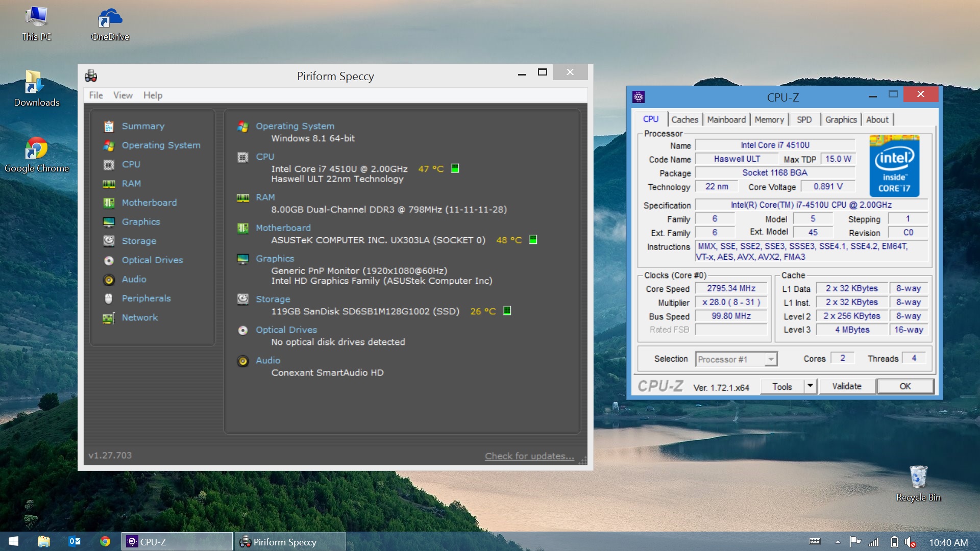Open the This PC desktop icon
The width and height of the screenshot is (980, 551).
(36, 24)
